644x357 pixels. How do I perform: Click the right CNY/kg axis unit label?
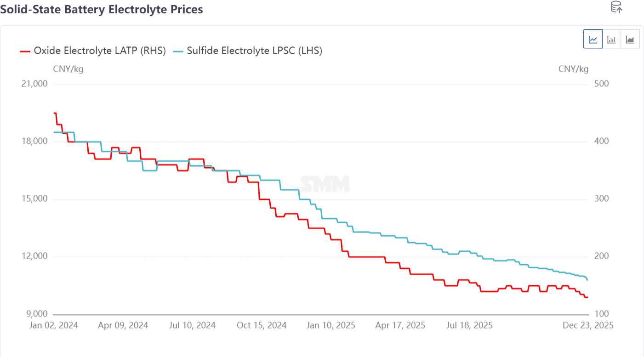573,69
